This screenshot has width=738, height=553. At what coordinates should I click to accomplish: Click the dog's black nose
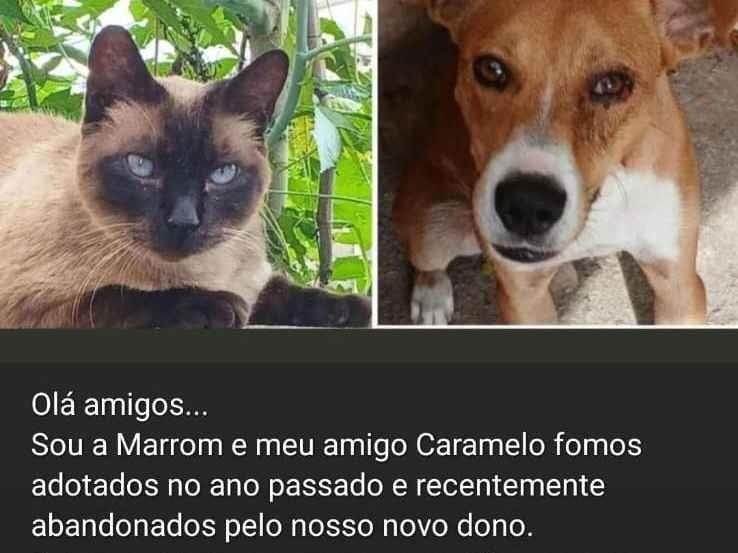(x=530, y=204)
